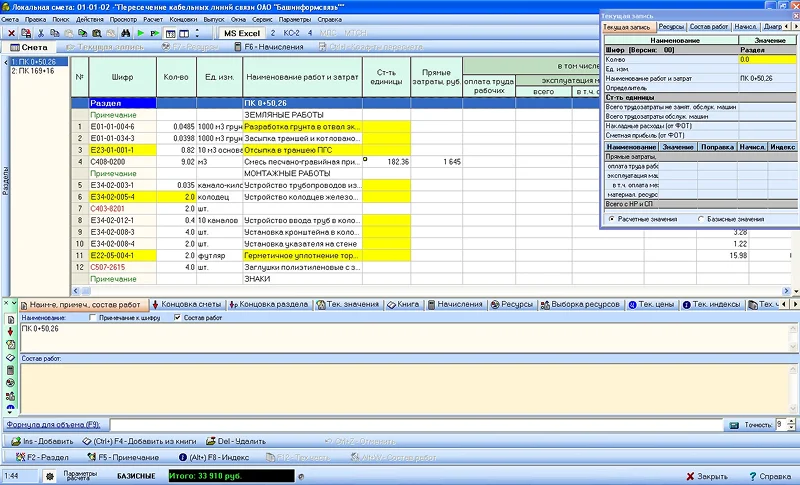The width and height of the screenshot is (800, 485).
Task: Click the gear icon beside Параметры расчета
Action: (x=46, y=475)
